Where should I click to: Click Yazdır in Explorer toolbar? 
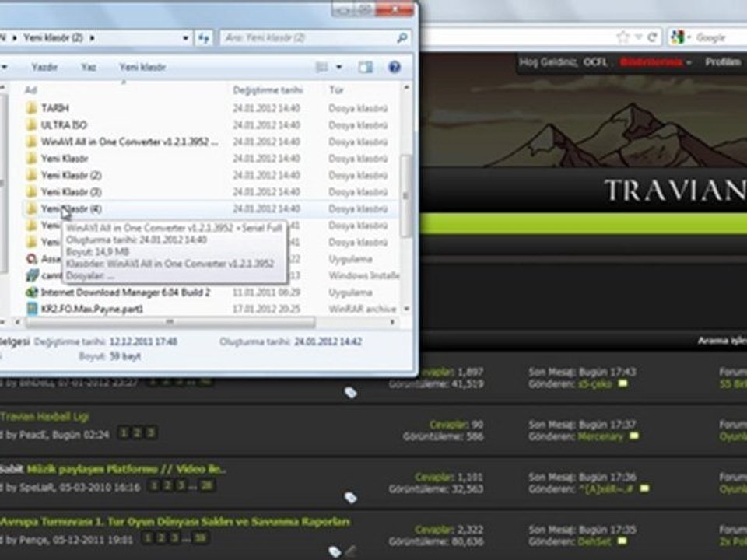tap(44, 67)
